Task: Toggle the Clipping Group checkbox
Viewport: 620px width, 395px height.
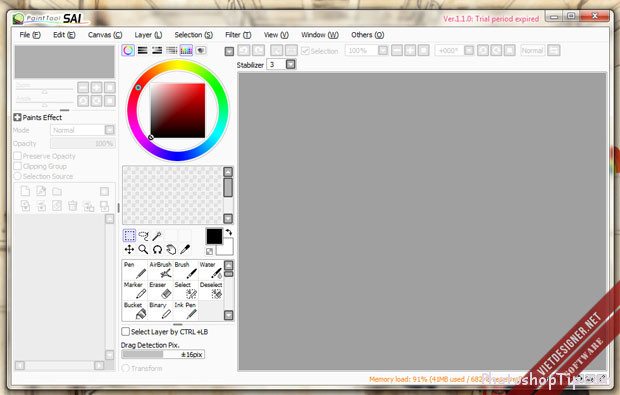Action: point(17,166)
